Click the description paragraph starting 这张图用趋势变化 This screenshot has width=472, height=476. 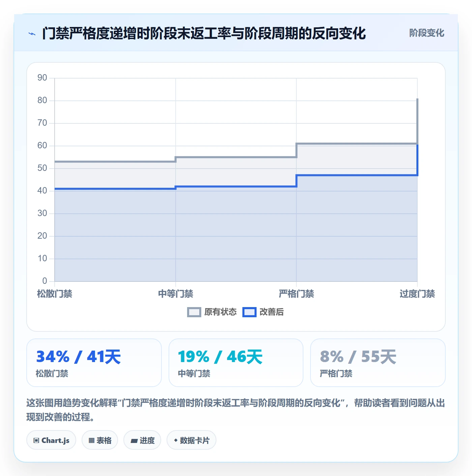click(236, 410)
